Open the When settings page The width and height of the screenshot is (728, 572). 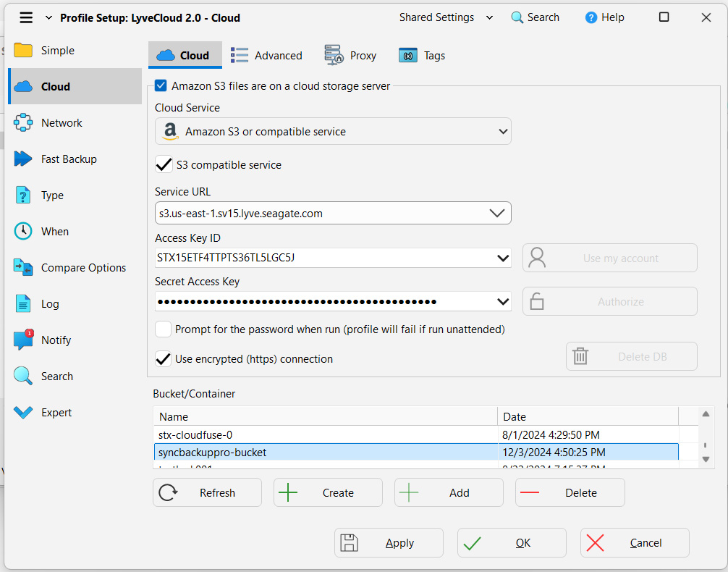point(75,232)
